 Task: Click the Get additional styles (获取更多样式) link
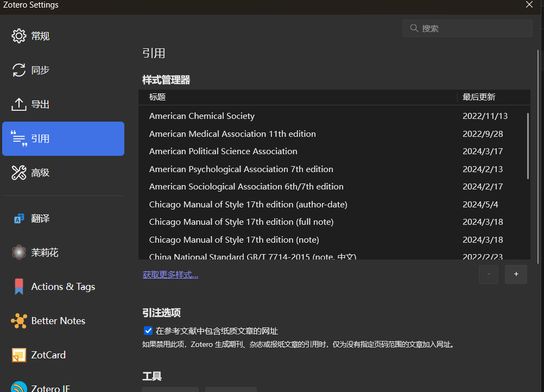pyautogui.click(x=170, y=275)
